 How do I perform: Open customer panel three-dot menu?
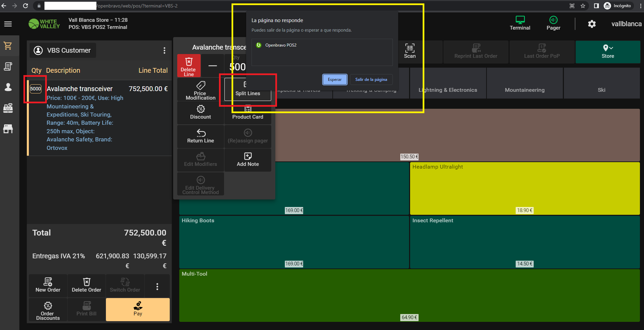164,51
